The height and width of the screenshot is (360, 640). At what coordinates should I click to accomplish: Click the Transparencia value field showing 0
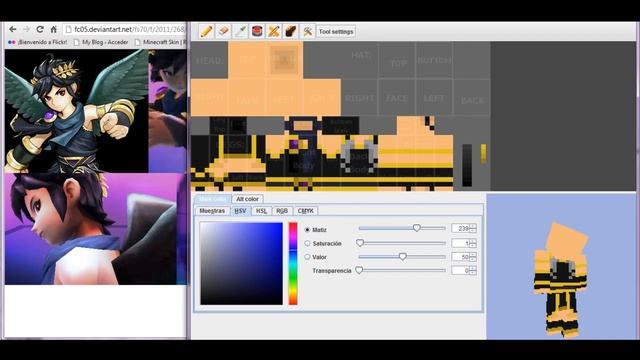coord(460,271)
